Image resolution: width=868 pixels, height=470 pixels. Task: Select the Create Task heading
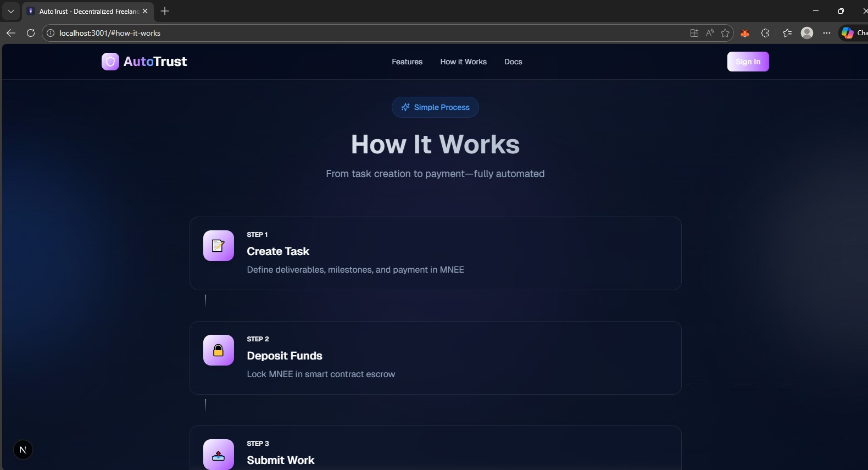click(278, 251)
